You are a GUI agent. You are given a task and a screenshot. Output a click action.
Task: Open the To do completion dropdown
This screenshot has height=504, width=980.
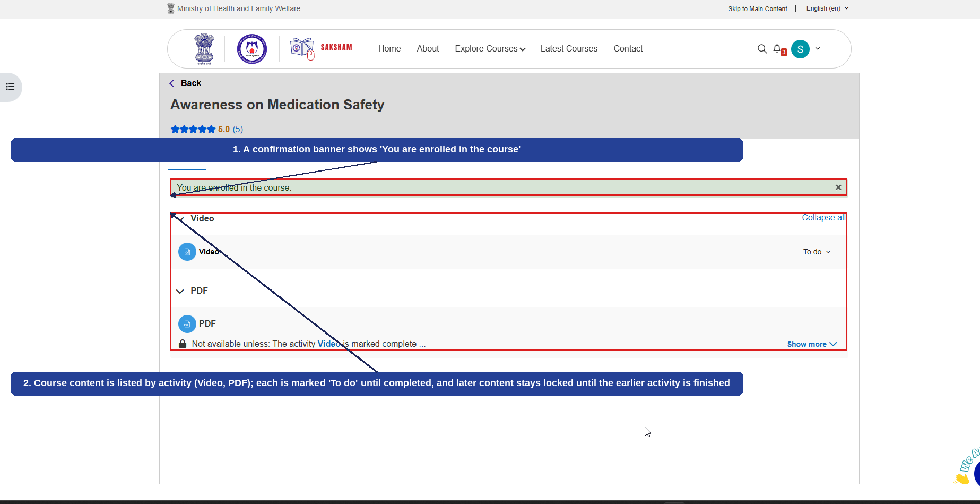click(817, 252)
